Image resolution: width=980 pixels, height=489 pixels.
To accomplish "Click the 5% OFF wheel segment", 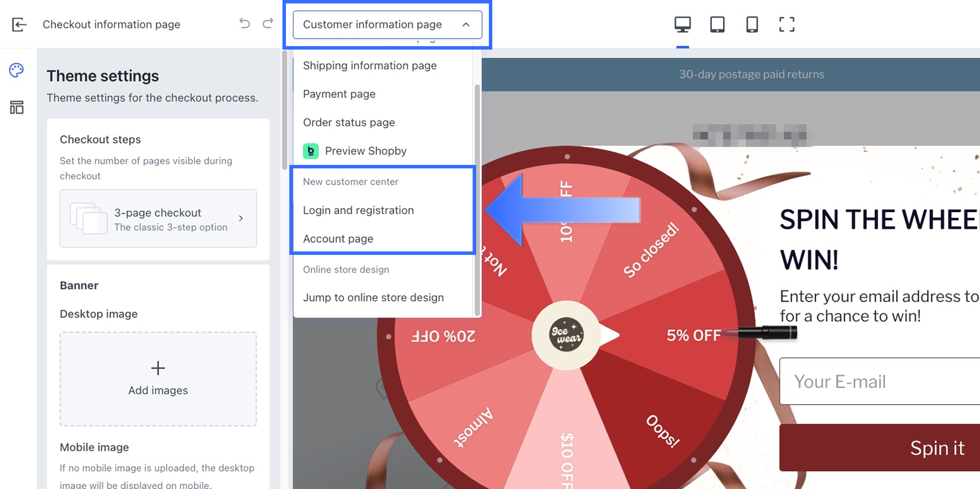I will pos(693,336).
